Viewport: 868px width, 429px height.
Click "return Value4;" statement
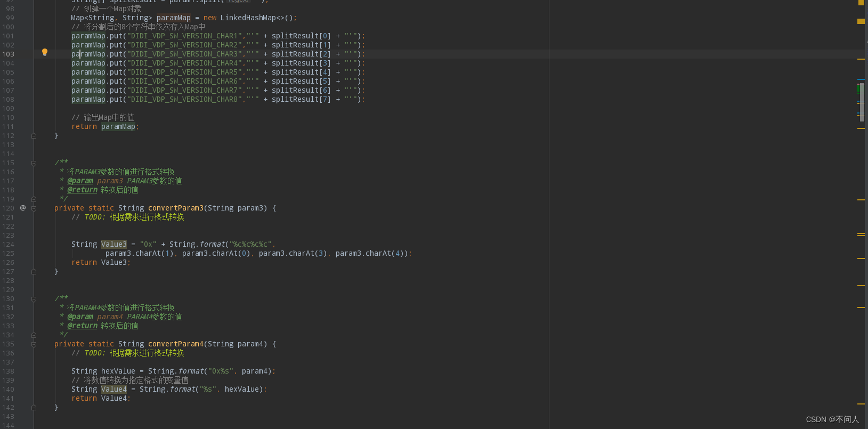point(101,398)
